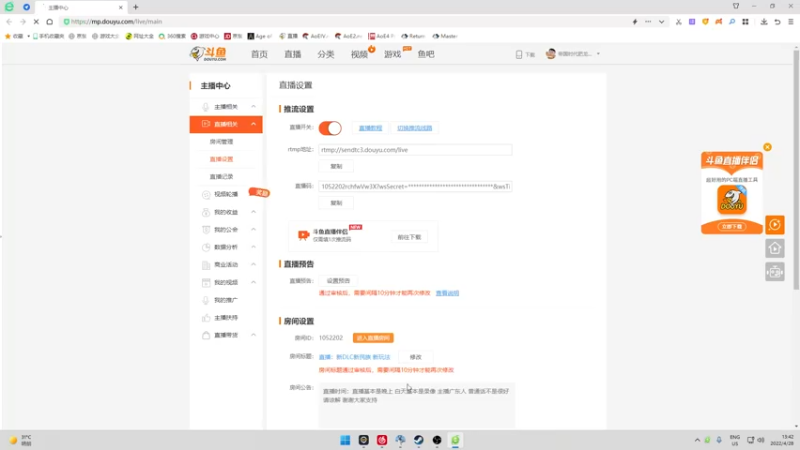Click the browser downloads icon
Image resolution: width=800 pixels, height=450 pixels.
(x=764, y=21)
